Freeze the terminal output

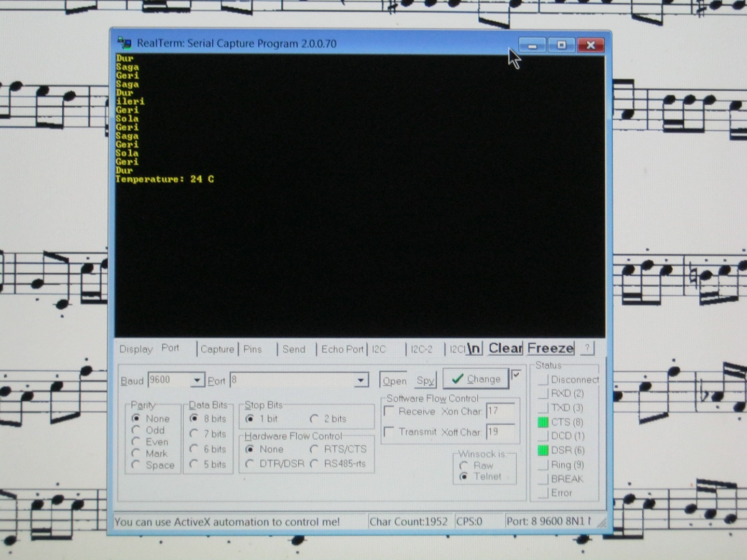[x=550, y=348]
